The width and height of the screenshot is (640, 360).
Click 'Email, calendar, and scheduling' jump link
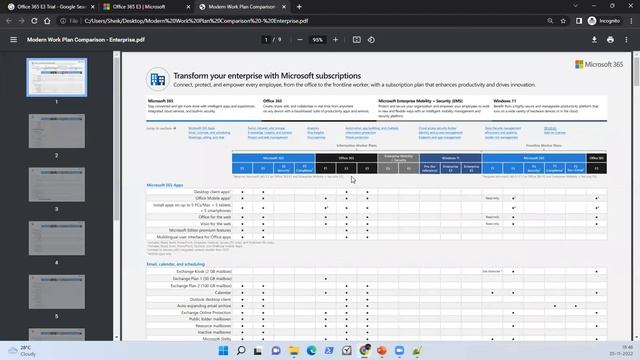(209, 133)
